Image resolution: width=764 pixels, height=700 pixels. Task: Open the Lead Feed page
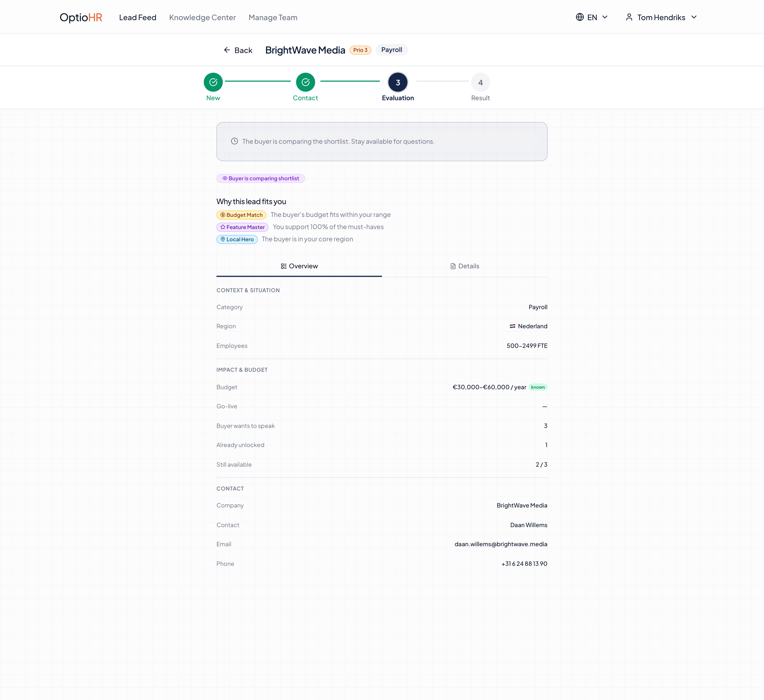(138, 17)
